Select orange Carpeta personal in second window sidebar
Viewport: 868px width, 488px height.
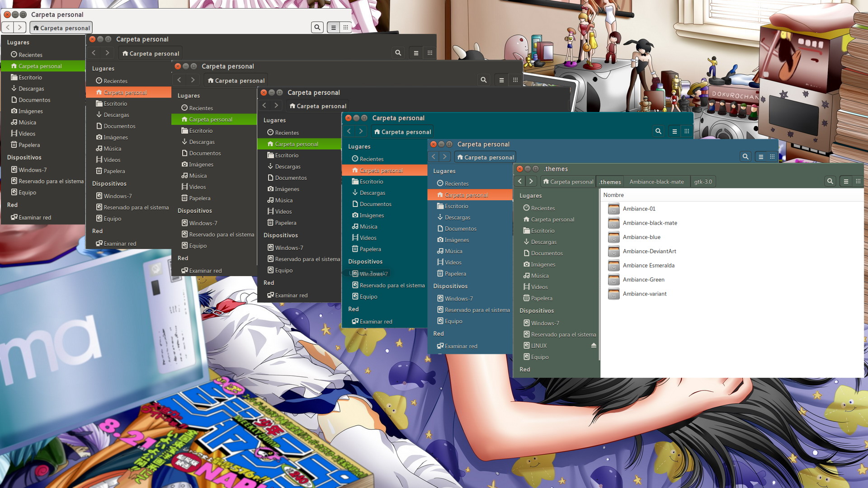pyautogui.click(x=128, y=92)
